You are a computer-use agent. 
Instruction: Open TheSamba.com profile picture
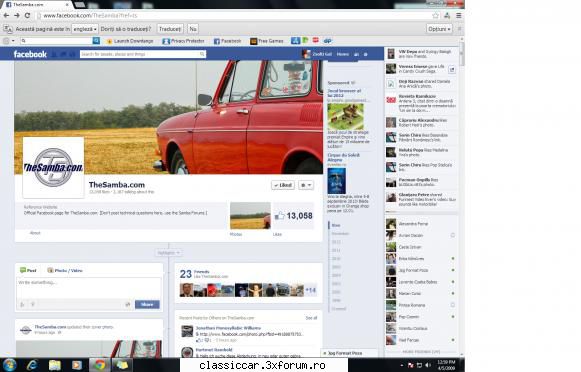[53, 167]
